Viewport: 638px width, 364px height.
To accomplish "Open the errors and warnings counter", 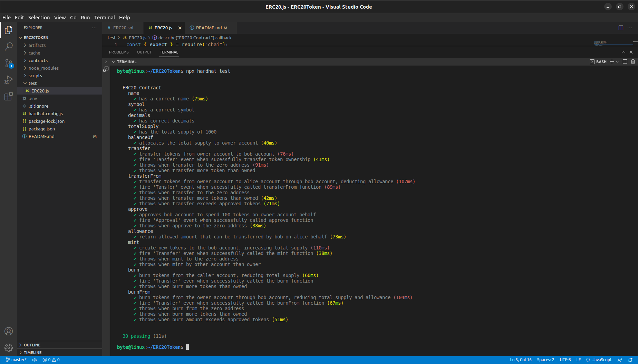I will coord(51,360).
